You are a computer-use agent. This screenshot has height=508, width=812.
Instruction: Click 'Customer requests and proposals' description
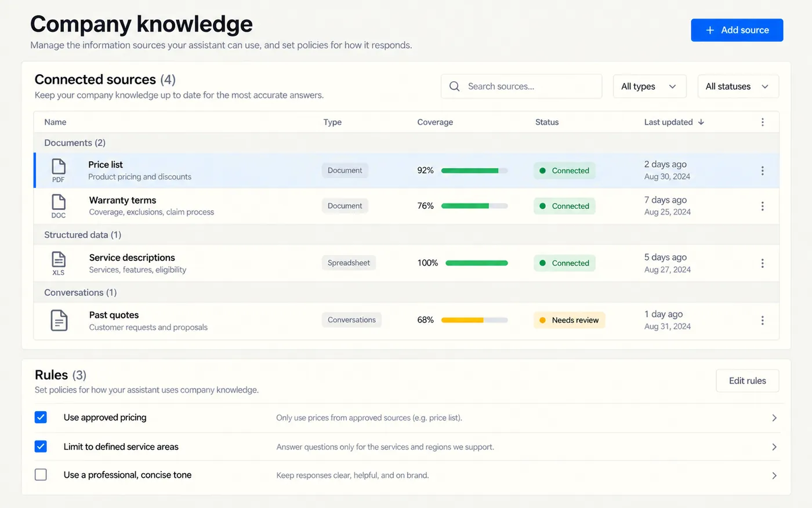tap(148, 328)
